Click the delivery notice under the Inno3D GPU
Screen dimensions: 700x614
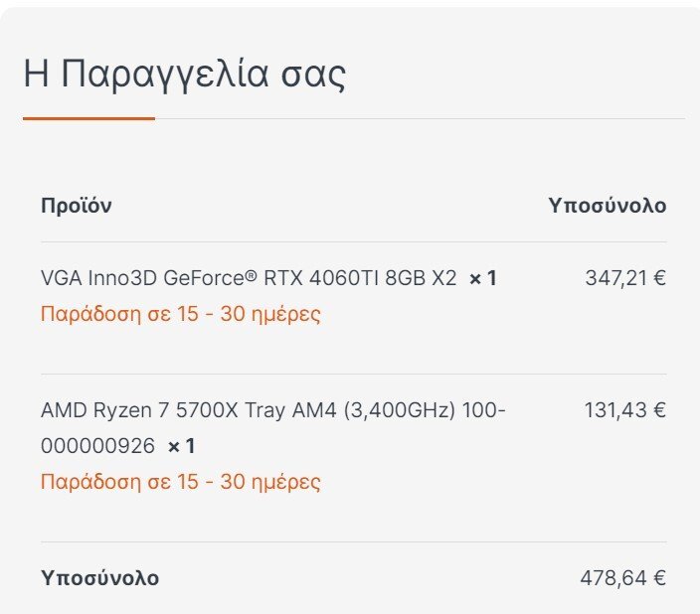[x=181, y=314]
